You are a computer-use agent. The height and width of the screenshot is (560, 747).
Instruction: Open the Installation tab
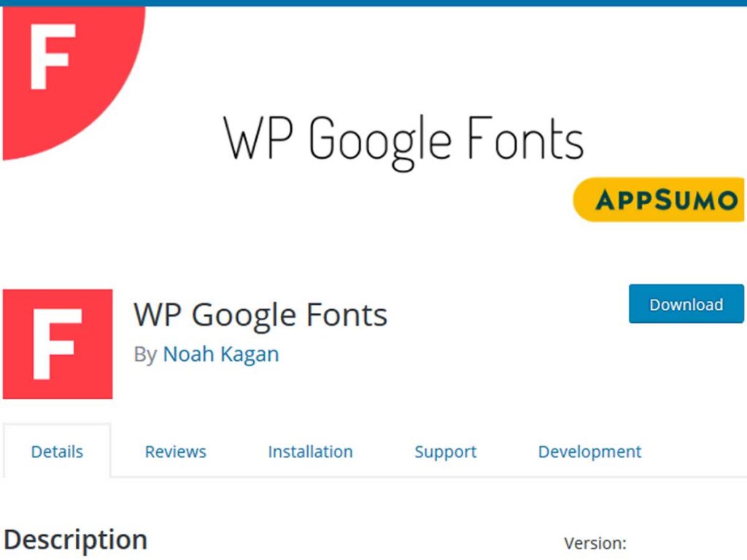pos(310,451)
